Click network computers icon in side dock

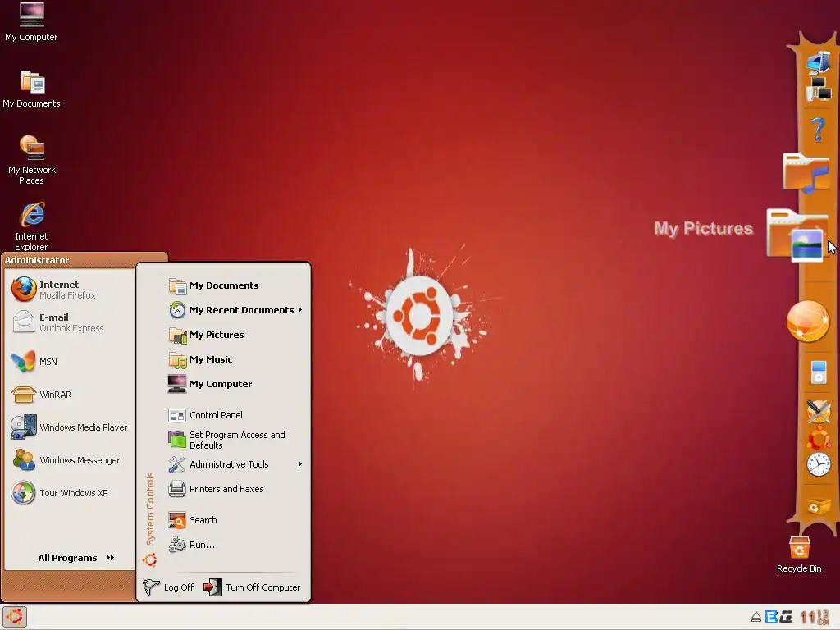click(x=819, y=89)
